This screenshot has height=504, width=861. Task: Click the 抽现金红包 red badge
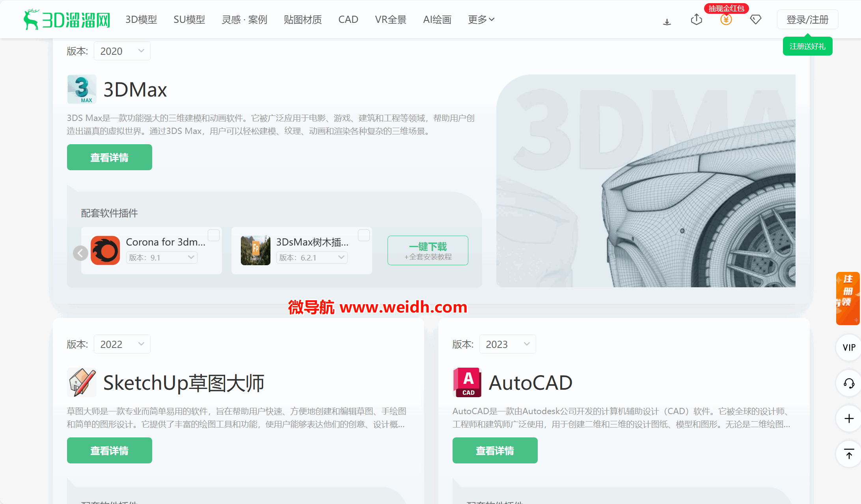pyautogui.click(x=726, y=8)
